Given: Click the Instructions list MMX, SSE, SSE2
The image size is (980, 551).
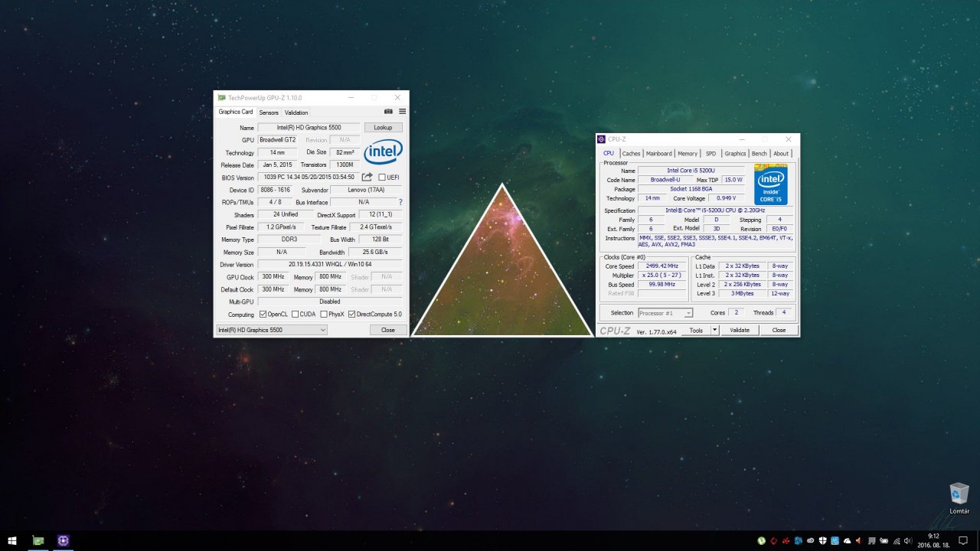Looking at the screenshot, I should point(715,241).
